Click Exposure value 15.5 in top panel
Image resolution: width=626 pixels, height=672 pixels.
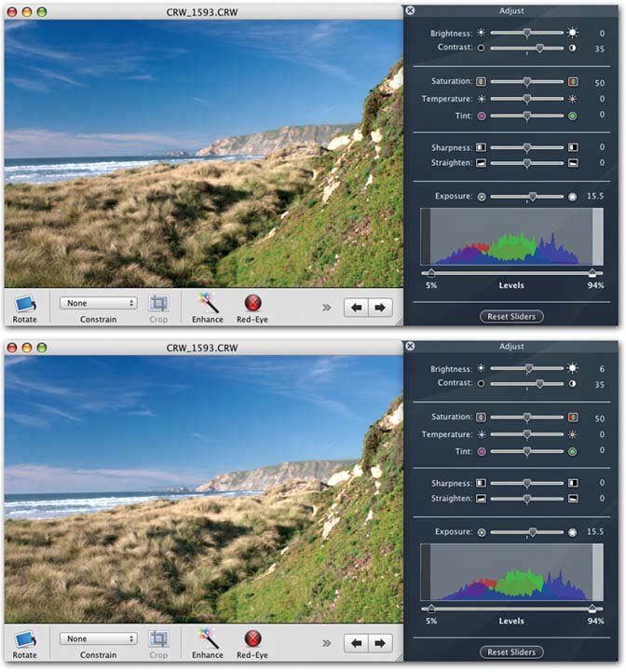[595, 197]
